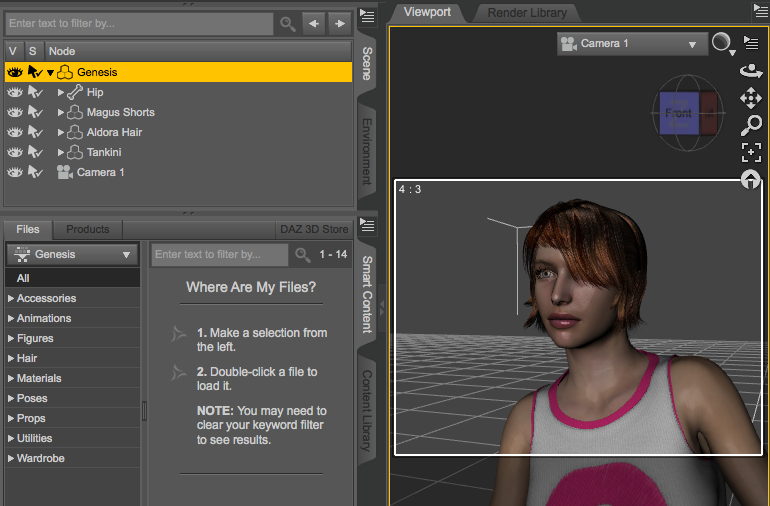Click the red side face of view cube
Screen dimensions: 770x506
point(709,113)
